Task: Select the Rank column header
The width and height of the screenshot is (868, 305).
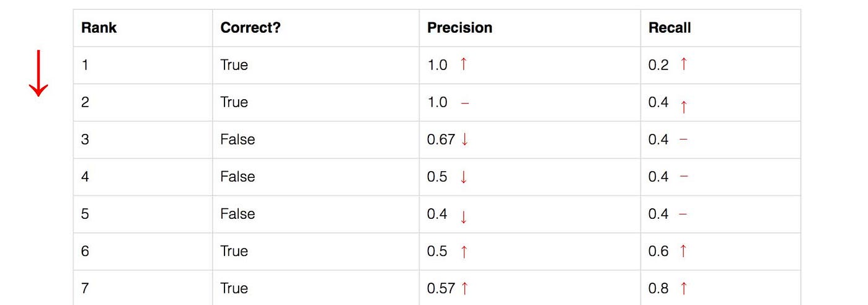Action: pos(99,28)
